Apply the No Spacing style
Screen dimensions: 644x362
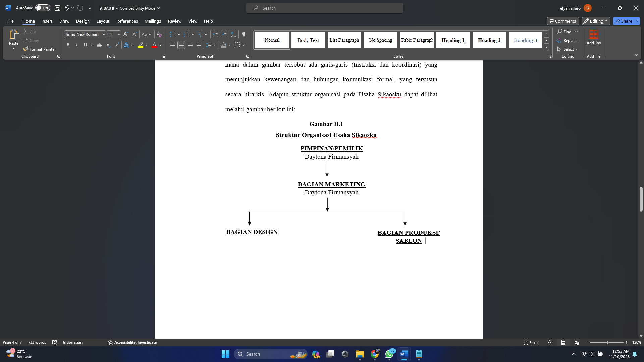[381, 40]
